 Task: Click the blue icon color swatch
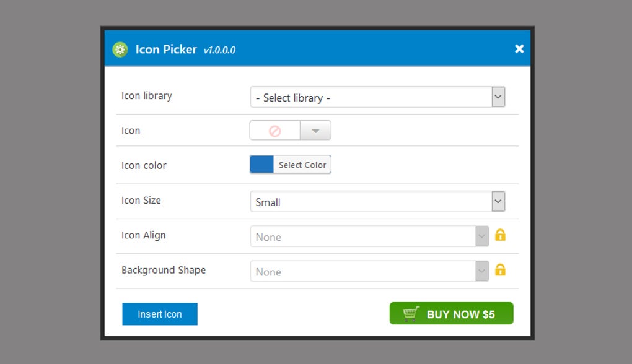pyautogui.click(x=261, y=165)
